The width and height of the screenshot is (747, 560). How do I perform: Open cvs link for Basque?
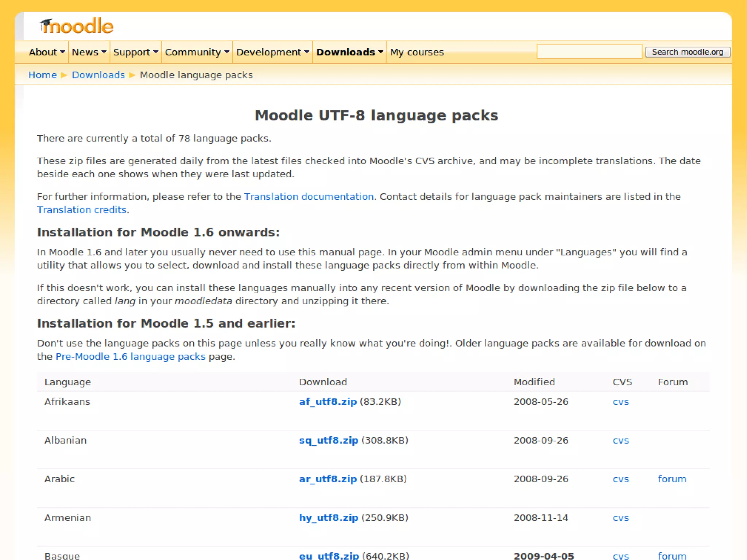(621, 556)
